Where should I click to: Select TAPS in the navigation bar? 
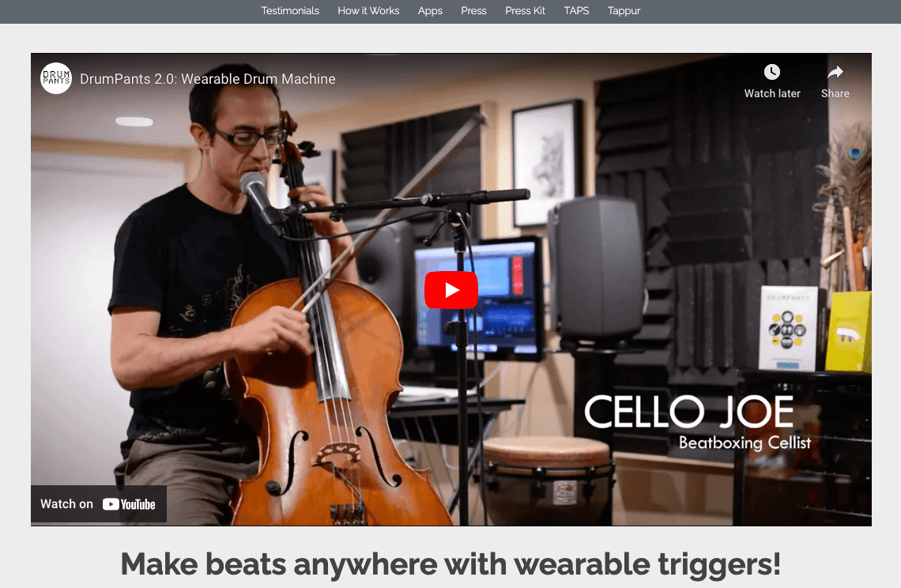pos(576,11)
